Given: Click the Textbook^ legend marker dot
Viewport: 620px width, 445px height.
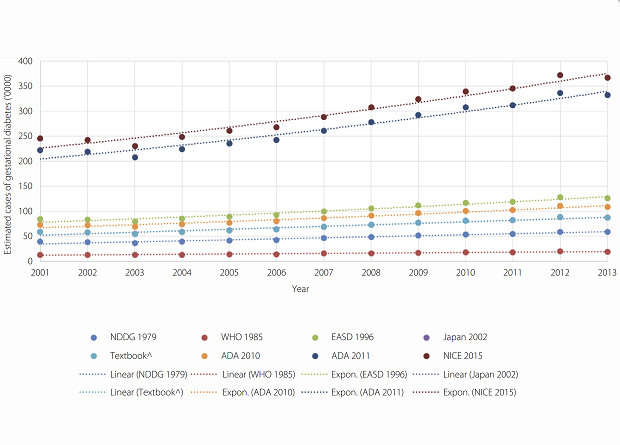Looking at the screenshot, I should click(93, 355).
